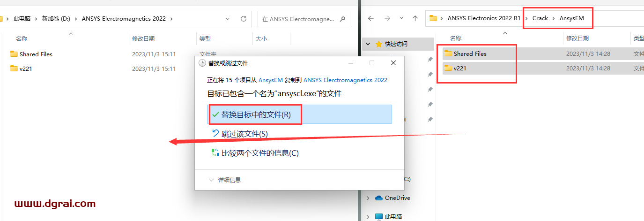Expand the chevron after 新加卷 (D:) breadcrumb

coord(76,19)
